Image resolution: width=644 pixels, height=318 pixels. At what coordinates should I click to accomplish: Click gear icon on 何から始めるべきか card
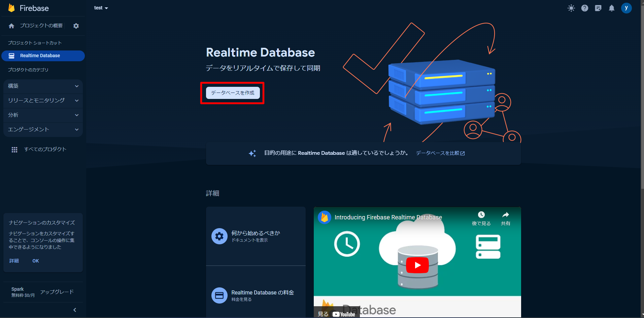[x=219, y=236]
